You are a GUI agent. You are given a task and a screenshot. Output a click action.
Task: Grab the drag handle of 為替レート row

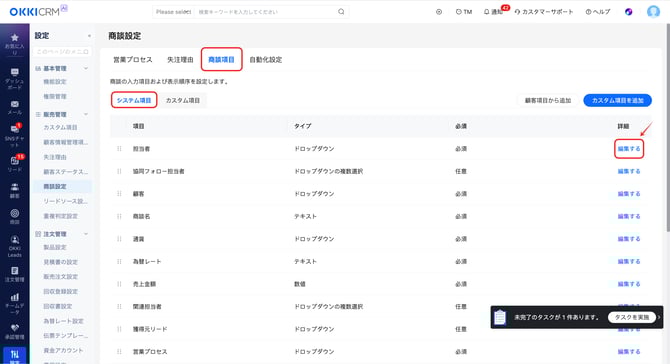click(x=119, y=261)
